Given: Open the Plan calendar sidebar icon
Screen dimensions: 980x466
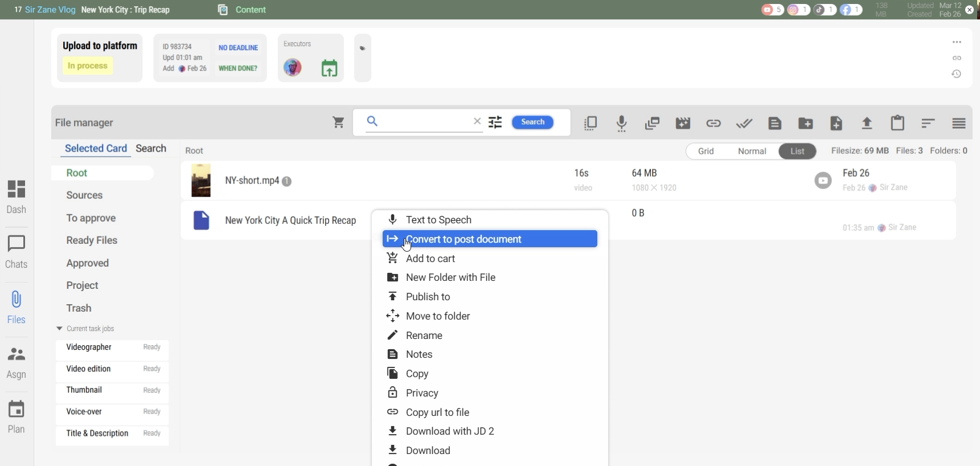Looking at the screenshot, I should [17, 417].
